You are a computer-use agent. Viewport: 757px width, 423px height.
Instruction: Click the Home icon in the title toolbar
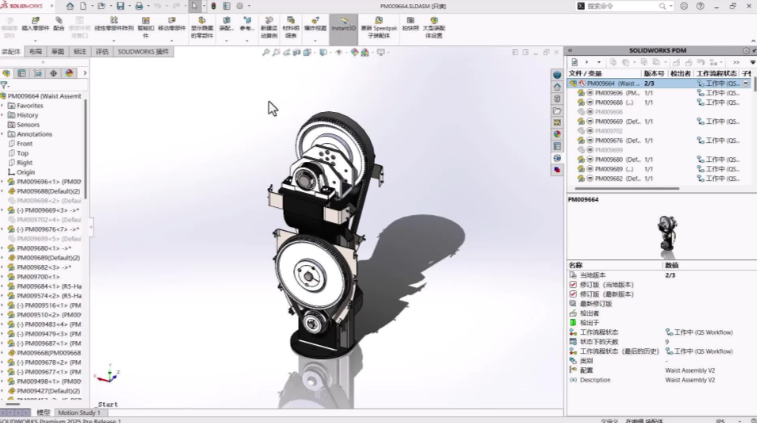(x=70, y=6)
